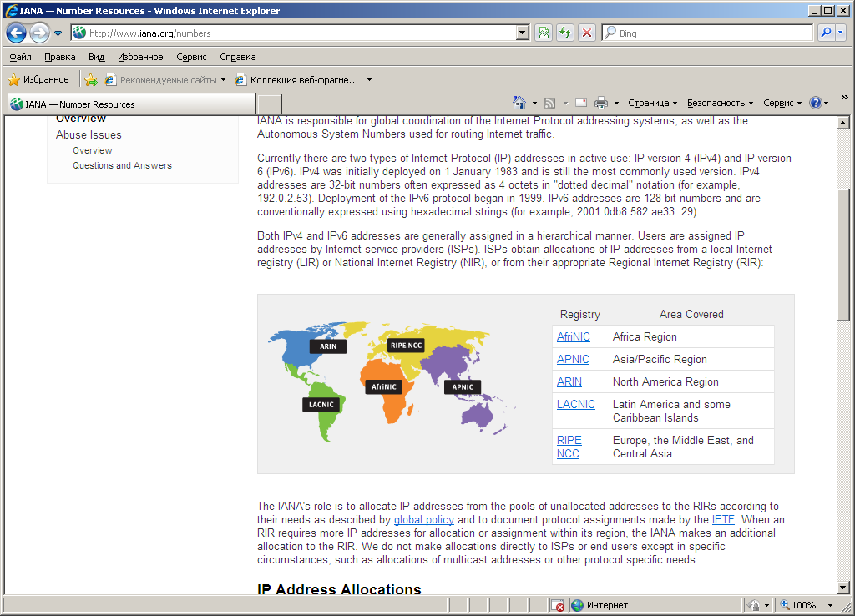
Task: Refresh the page with green arrows icon
Action: pyautogui.click(x=565, y=33)
